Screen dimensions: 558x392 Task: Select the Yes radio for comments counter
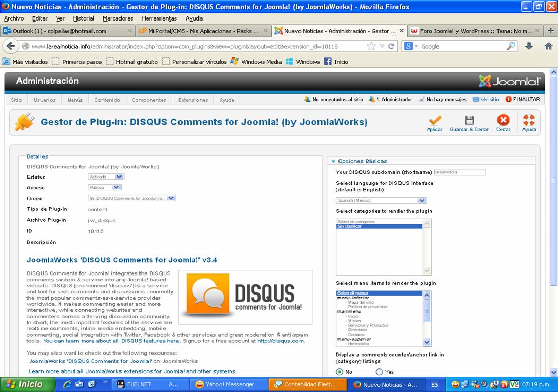point(380,371)
